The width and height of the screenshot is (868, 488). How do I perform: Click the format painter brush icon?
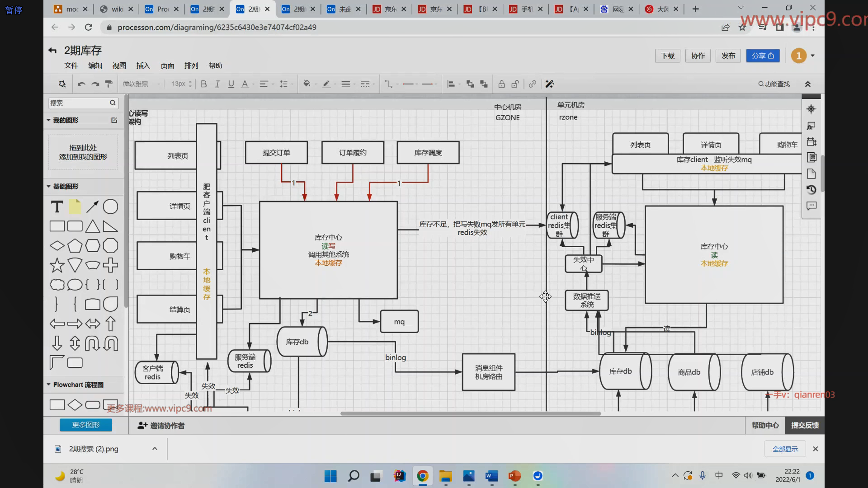click(108, 84)
